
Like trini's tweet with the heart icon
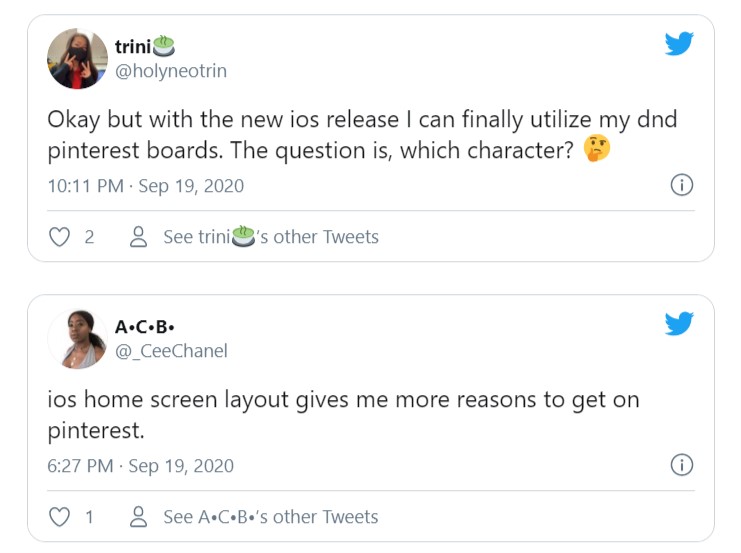(x=60, y=237)
